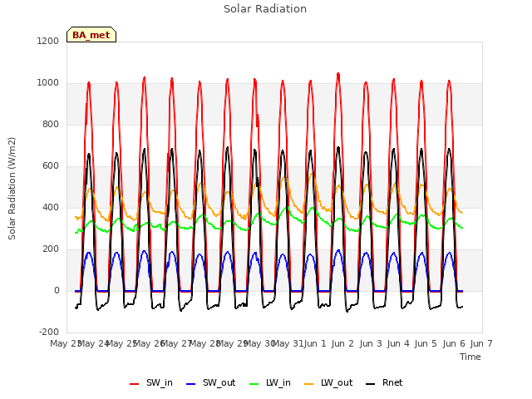Click the Jun 1 x-axis label
The width and height of the screenshot is (532, 399).
[315, 343]
